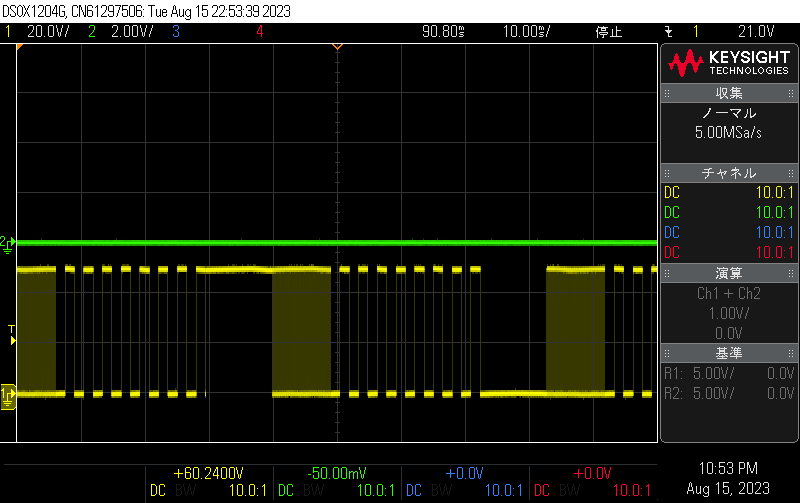Click channel 1 offset +60.2400V readout
The image size is (800, 503).
208,473
